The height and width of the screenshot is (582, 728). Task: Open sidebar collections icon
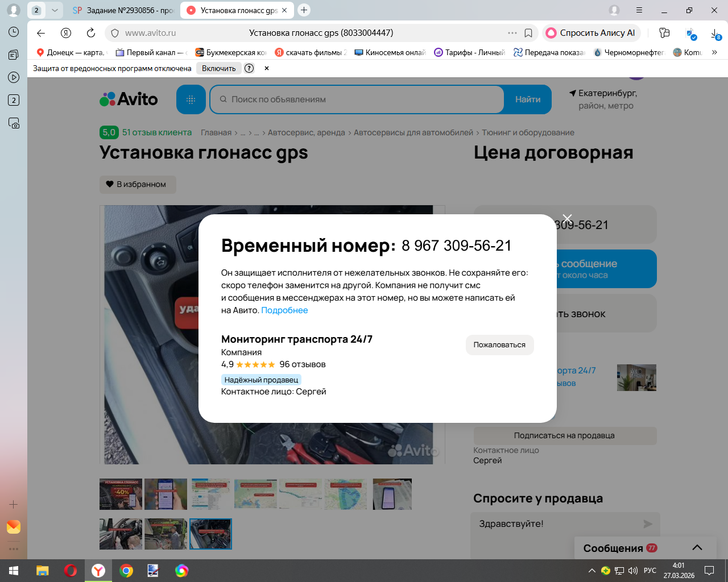click(14, 55)
